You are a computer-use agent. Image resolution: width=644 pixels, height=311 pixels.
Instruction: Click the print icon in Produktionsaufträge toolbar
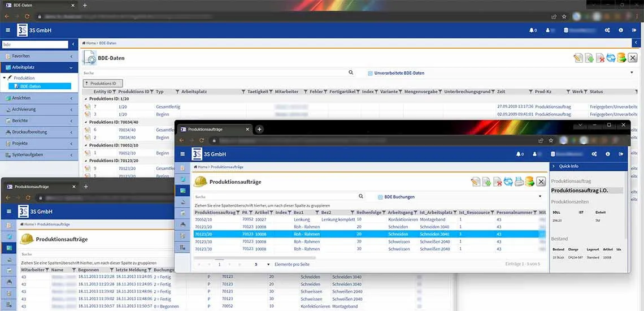519,182
